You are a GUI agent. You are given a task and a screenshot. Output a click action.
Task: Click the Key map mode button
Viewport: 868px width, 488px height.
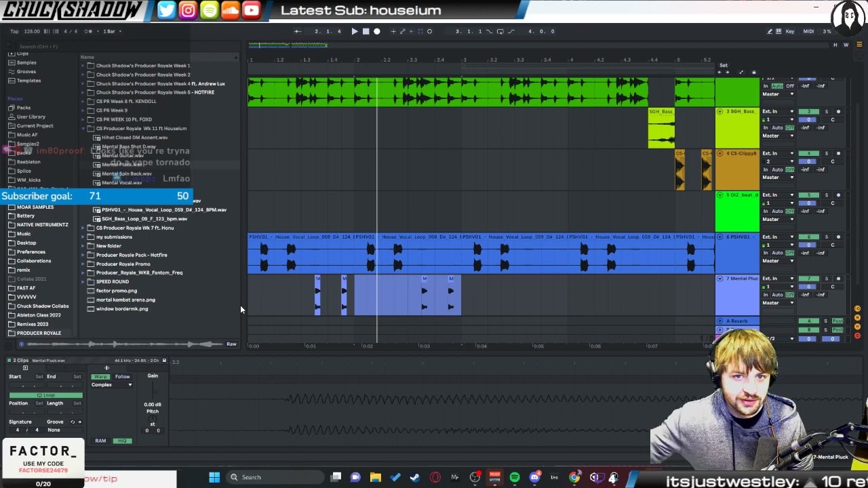[789, 31]
